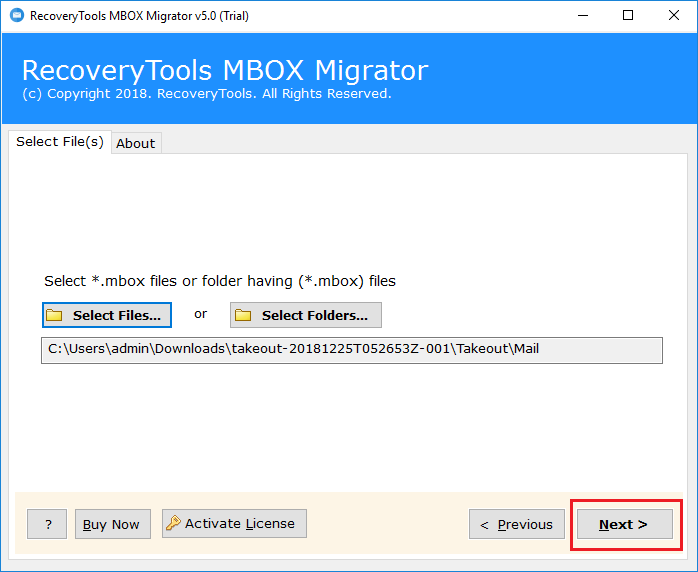
Task: Proceed with the Next > button
Action: point(625,524)
